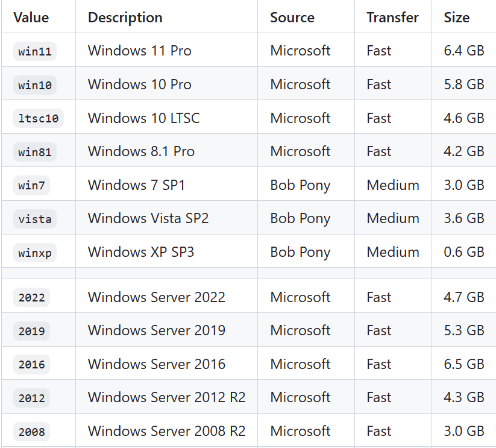Select the win10 code badge

(x=35, y=85)
